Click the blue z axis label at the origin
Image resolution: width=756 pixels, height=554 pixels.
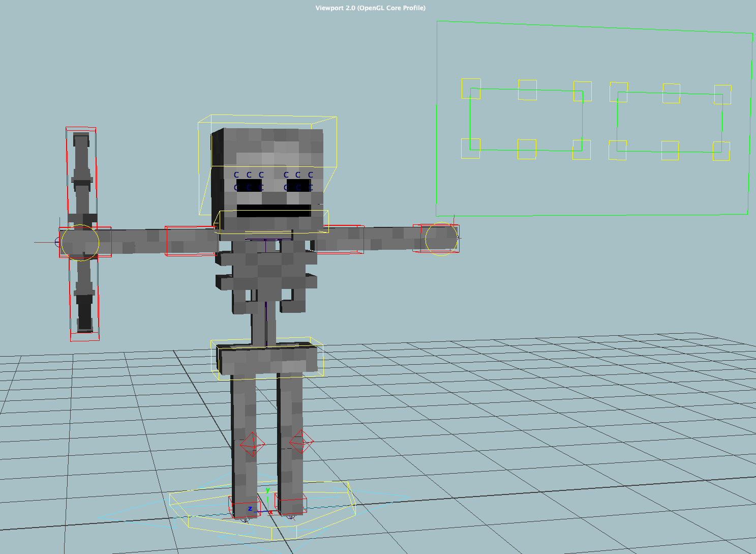pyautogui.click(x=250, y=508)
